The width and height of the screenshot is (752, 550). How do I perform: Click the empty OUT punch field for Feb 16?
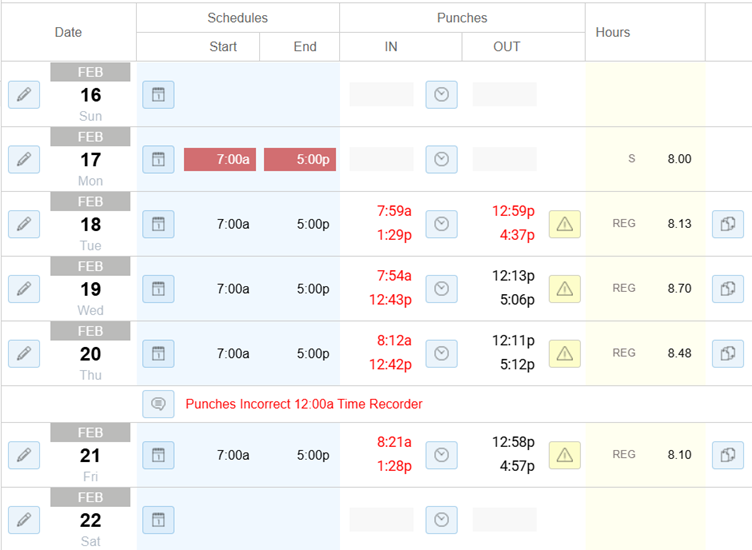[x=505, y=94]
